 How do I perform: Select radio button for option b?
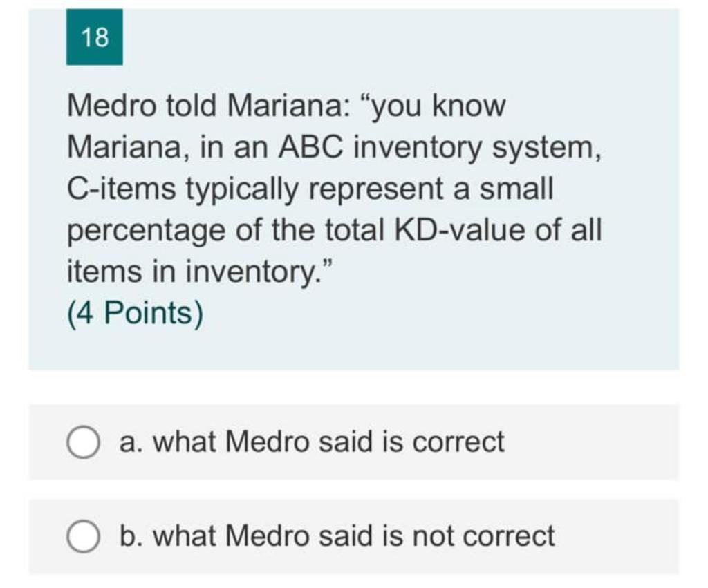tap(83, 536)
